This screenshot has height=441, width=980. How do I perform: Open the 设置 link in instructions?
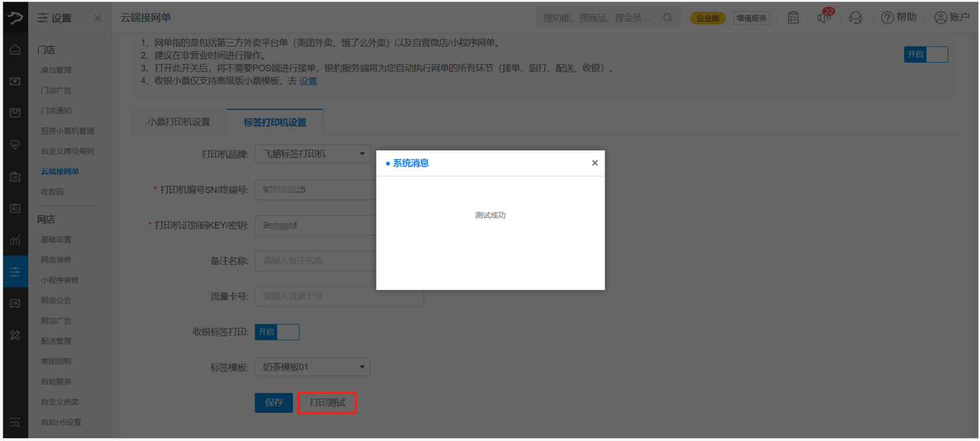coord(308,81)
